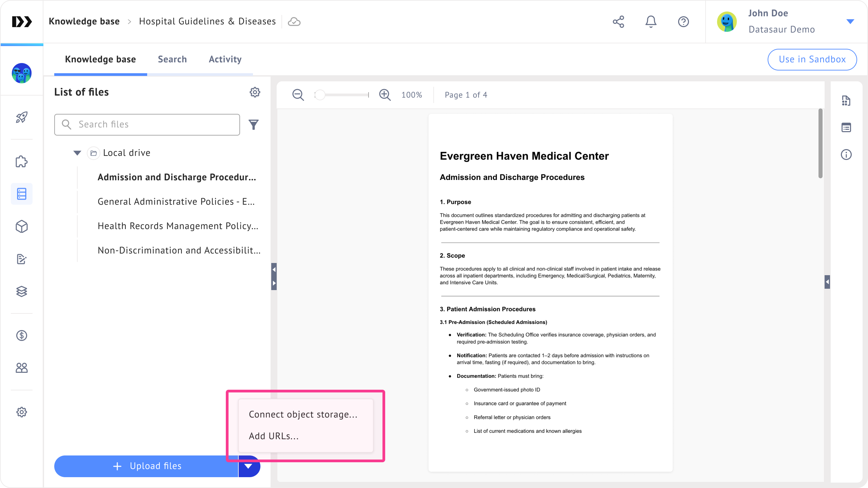Click the filter funnel icon

253,125
